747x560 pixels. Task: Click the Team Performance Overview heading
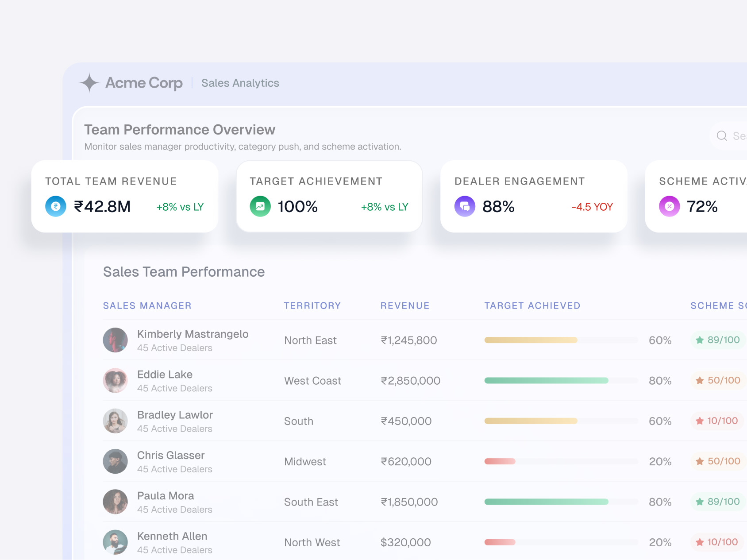[x=180, y=130]
